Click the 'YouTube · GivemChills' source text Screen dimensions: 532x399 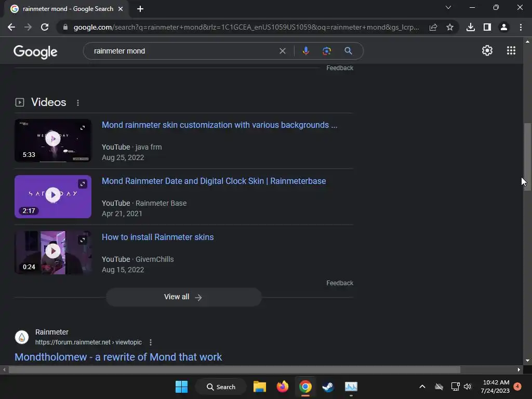click(x=138, y=259)
